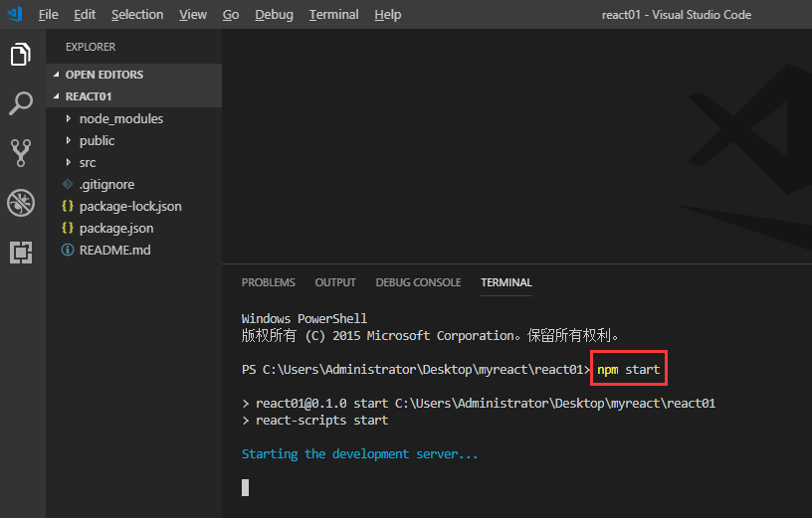Screen dimensions: 812x518
Task: Click the 'react01@0.1.0 start' terminal line
Action: tap(479, 403)
